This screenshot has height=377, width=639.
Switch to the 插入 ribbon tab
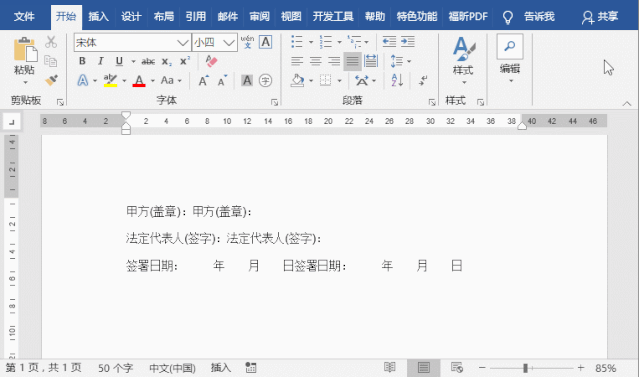[99, 17]
